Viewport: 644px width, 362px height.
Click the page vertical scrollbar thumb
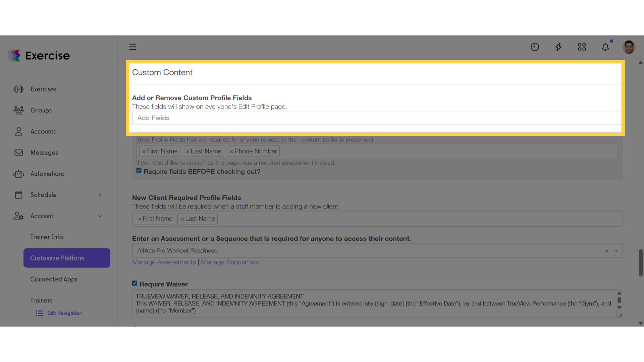[x=641, y=262]
